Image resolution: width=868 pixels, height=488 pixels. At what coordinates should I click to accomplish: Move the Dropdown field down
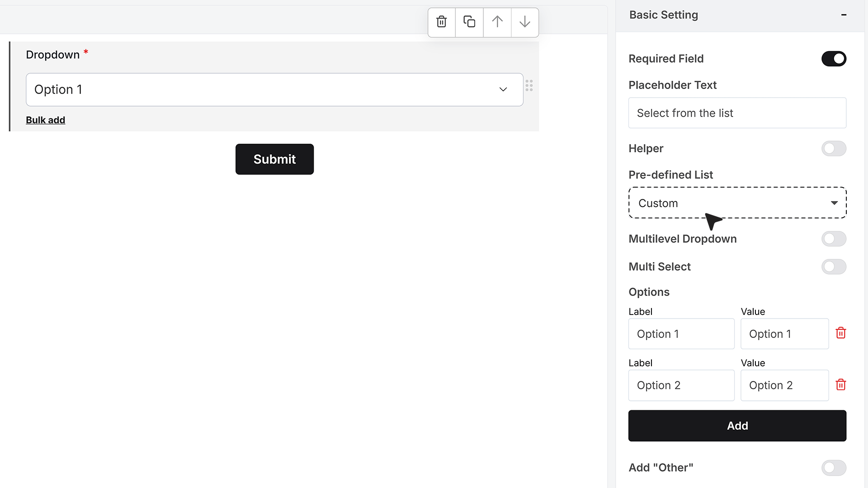tap(525, 22)
